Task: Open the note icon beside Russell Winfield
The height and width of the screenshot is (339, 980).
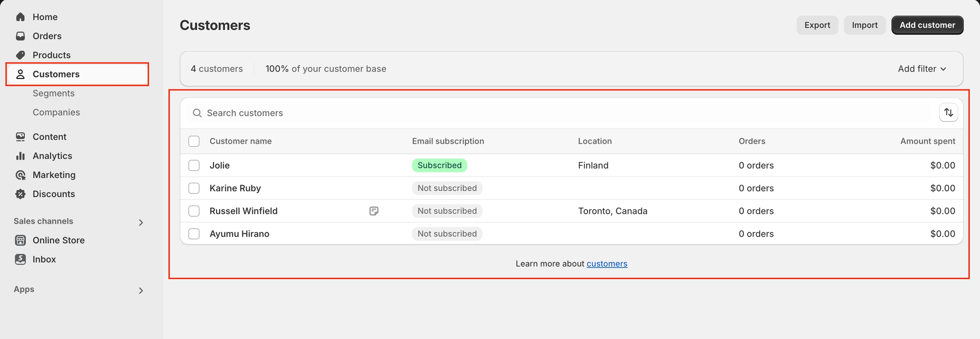Action: point(374,211)
